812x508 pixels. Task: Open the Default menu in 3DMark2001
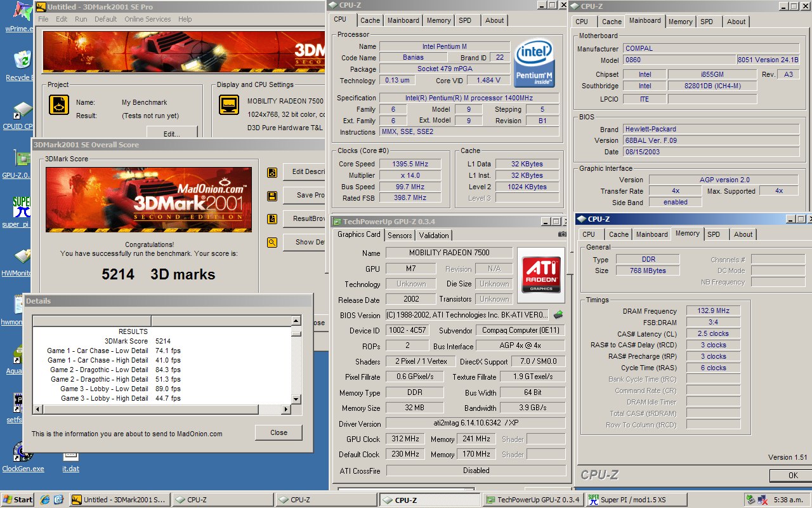coord(106,19)
